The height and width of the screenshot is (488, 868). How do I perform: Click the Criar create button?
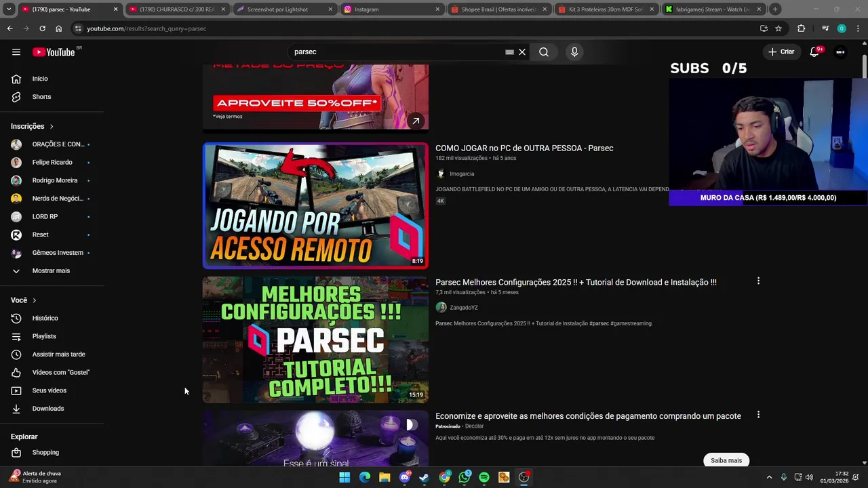point(781,52)
